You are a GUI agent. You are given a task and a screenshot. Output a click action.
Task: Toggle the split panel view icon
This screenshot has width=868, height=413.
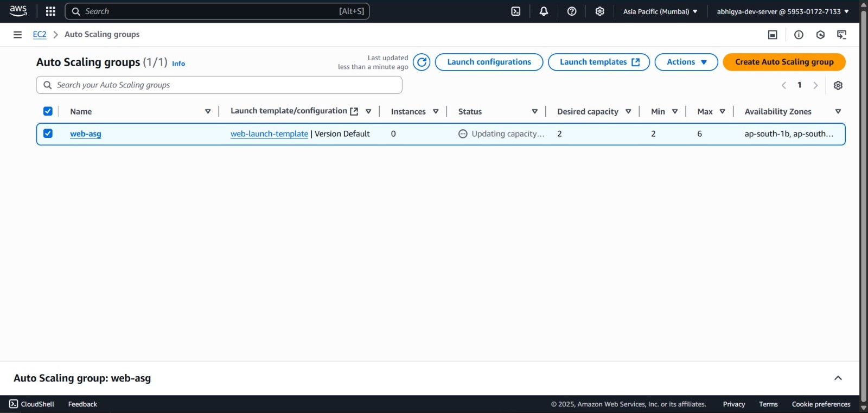pyautogui.click(x=773, y=35)
